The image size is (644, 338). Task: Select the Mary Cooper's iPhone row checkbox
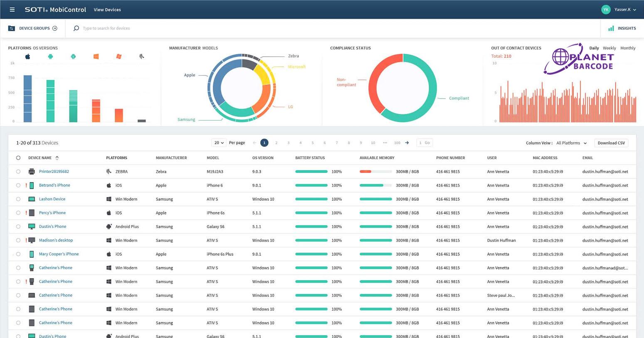(x=18, y=254)
